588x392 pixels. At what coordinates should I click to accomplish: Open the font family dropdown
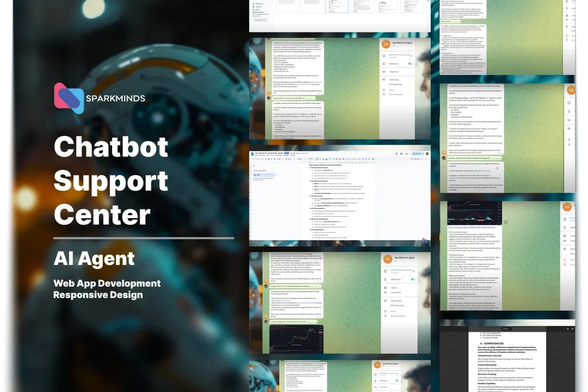[301, 159]
